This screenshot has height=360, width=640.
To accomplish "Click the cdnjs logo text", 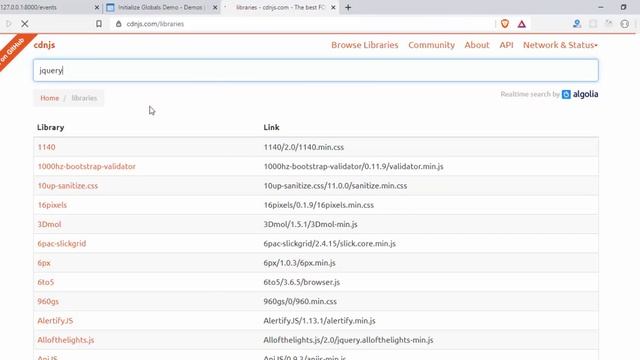I will [44, 45].
